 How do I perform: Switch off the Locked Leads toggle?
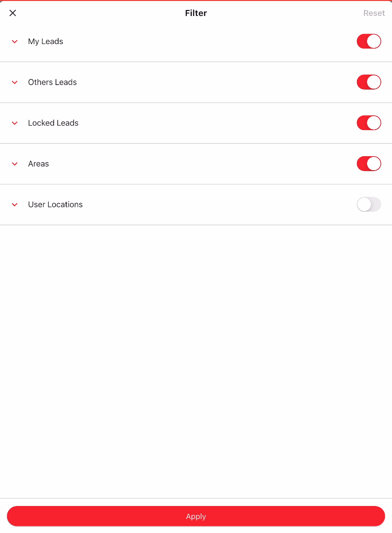tap(368, 123)
